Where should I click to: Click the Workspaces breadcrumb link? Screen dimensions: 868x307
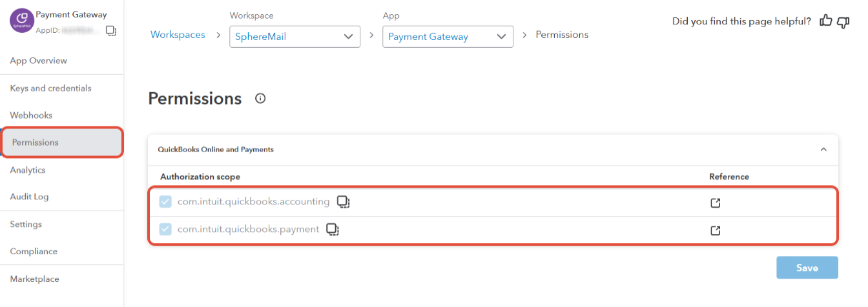pos(178,35)
